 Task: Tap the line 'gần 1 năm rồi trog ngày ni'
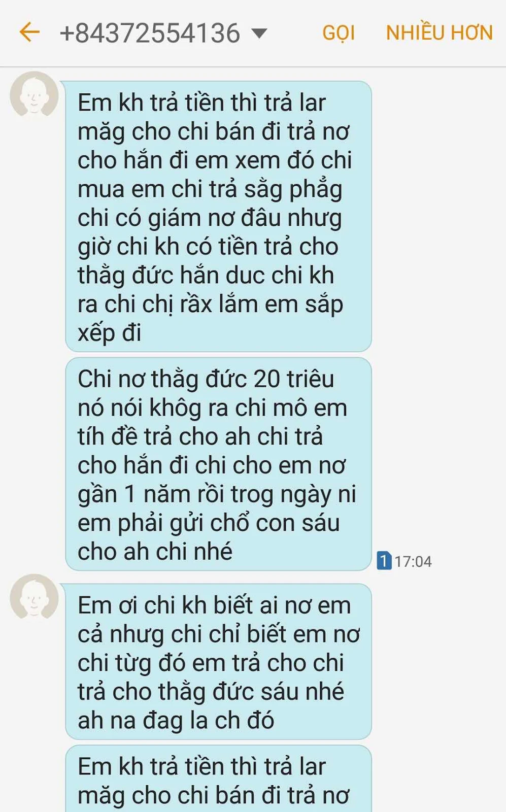tap(217, 494)
